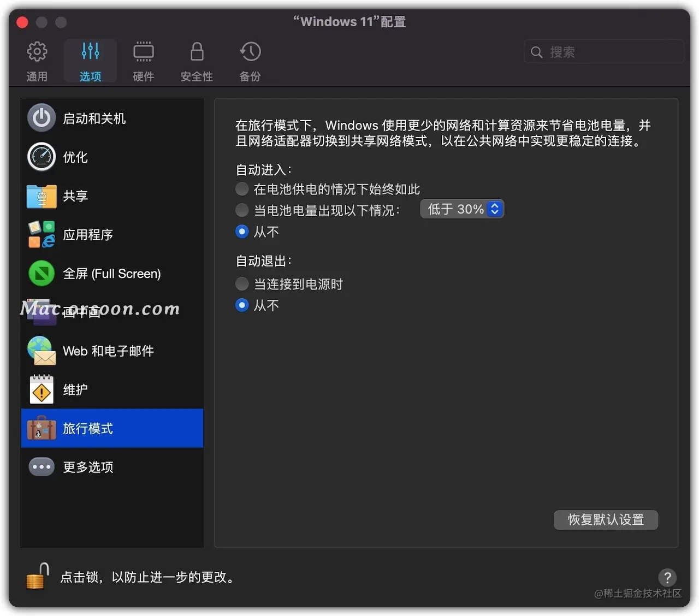The width and height of the screenshot is (699, 616).
Task: Select 当连接到电源时 radio button
Action: click(242, 284)
